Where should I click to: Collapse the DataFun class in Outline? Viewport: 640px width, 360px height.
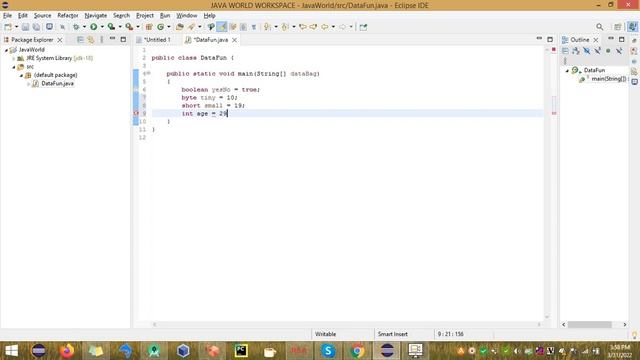point(567,71)
